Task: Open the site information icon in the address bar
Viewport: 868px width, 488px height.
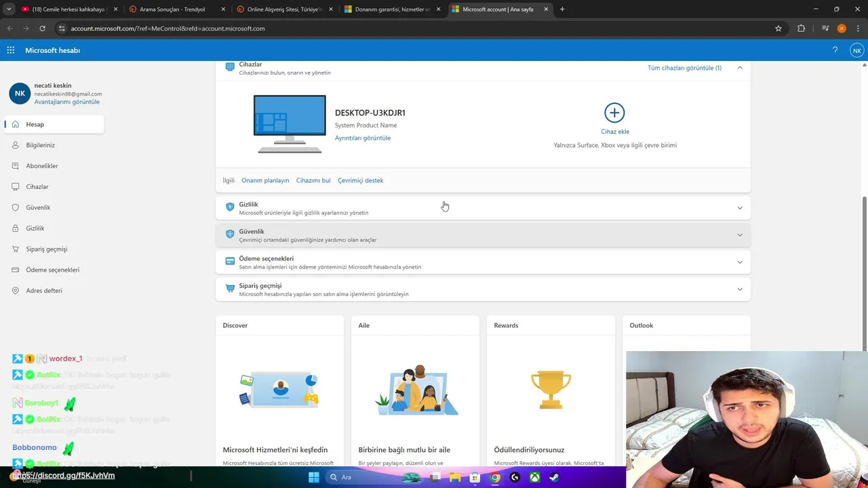Action: [x=62, y=28]
